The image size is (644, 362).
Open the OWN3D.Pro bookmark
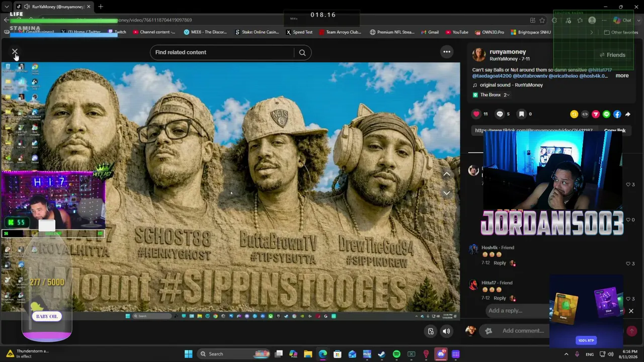(x=489, y=32)
